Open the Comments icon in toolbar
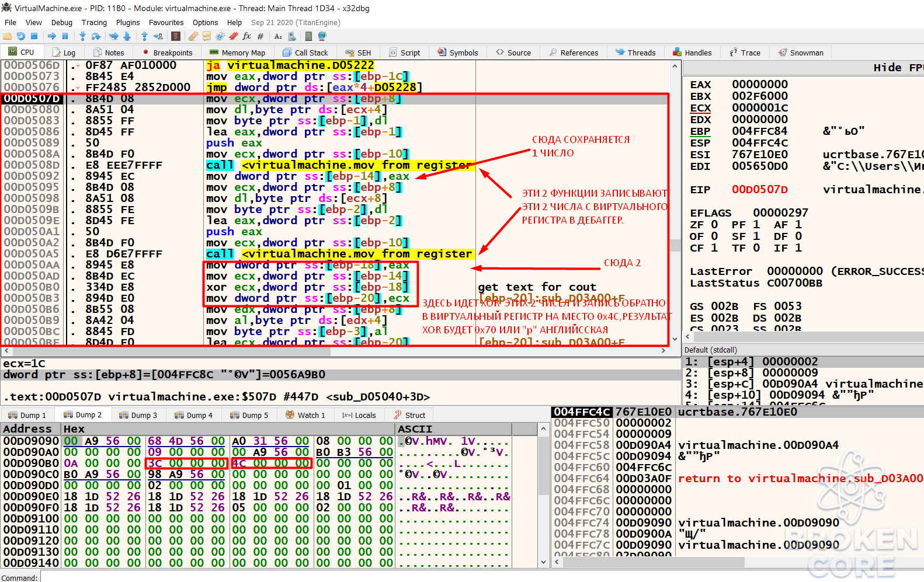The width and height of the screenshot is (924, 582). pyautogui.click(x=206, y=36)
